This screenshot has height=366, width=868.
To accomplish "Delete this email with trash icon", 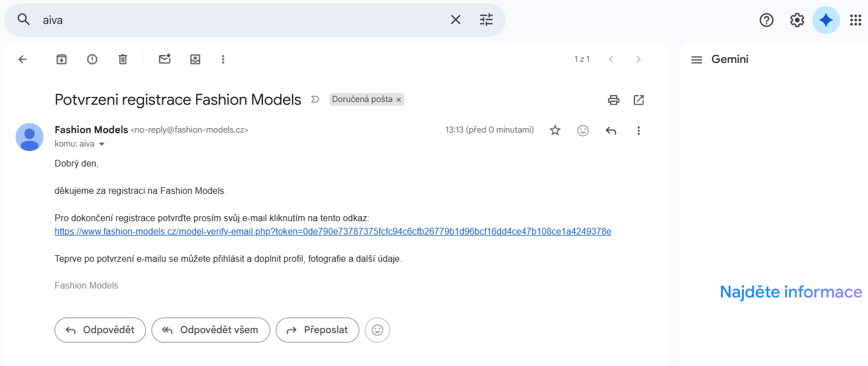I will point(123,59).
